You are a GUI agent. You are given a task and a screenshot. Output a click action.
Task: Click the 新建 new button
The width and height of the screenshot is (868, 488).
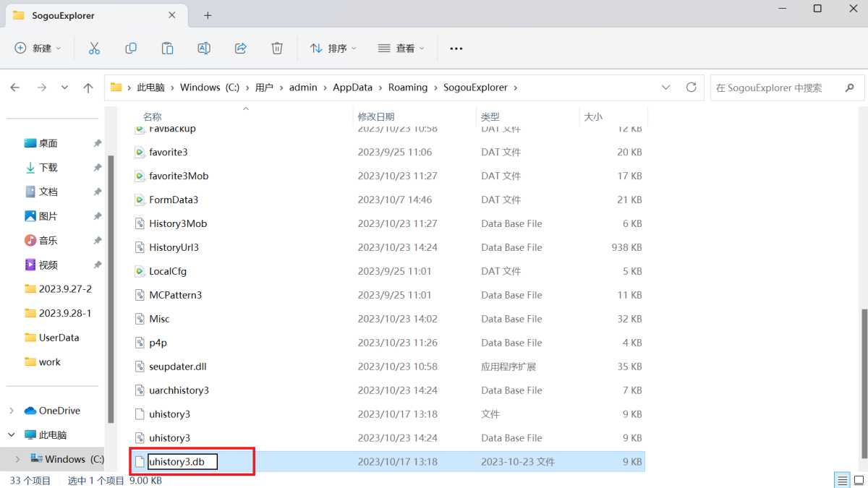click(38, 48)
